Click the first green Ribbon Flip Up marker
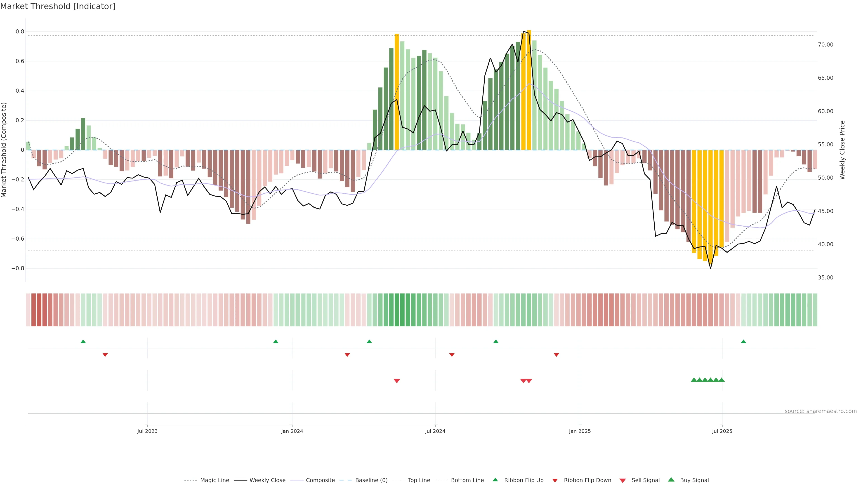 (83, 342)
